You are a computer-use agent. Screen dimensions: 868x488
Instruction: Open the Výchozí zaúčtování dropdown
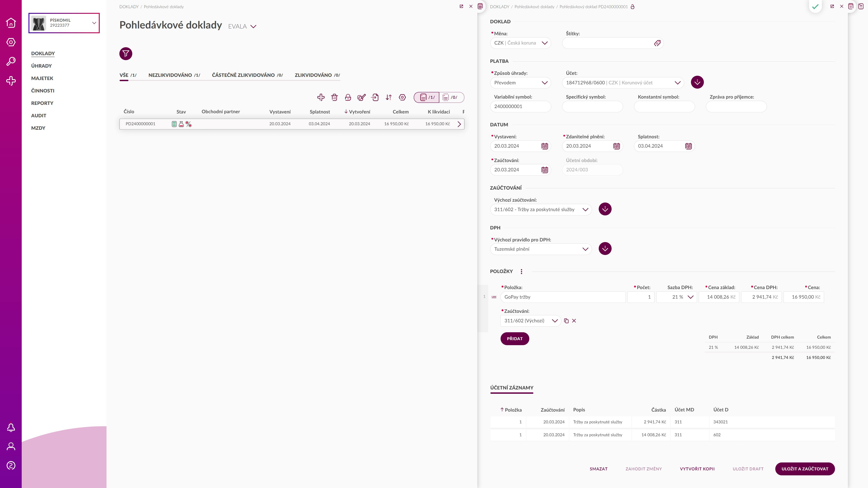point(541,210)
